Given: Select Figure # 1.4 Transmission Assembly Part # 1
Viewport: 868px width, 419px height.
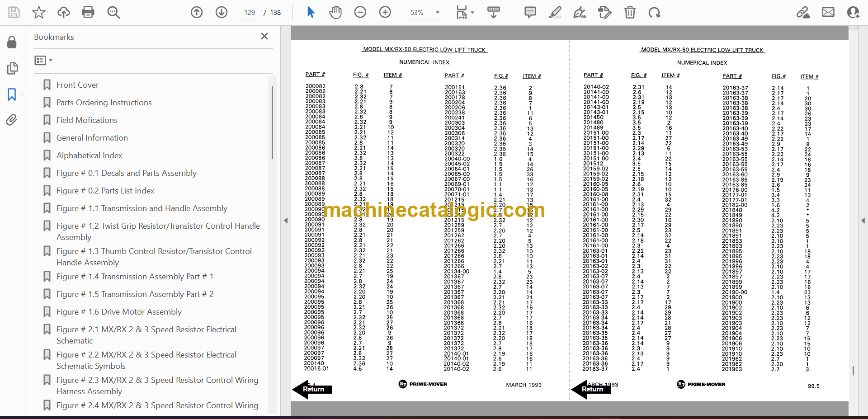Looking at the screenshot, I should coord(135,277).
